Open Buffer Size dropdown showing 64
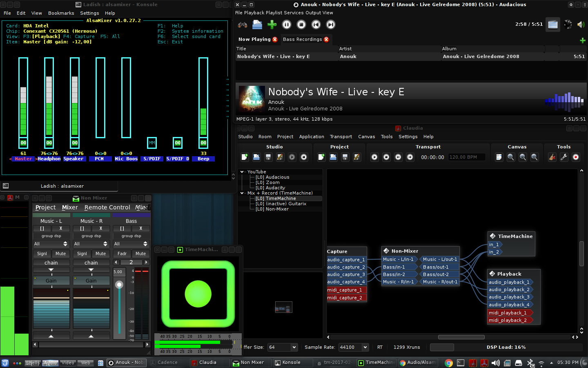Screen dimensions: 588x368 point(283,347)
